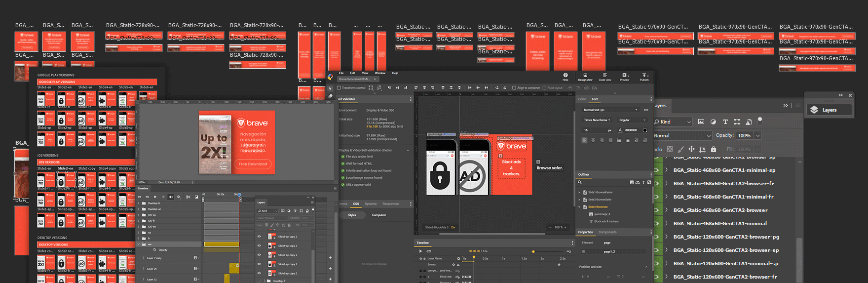This screenshot has width=868, height=283.
Task: Lock all padlock icon in Layers panel
Action: (x=713, y=149)
